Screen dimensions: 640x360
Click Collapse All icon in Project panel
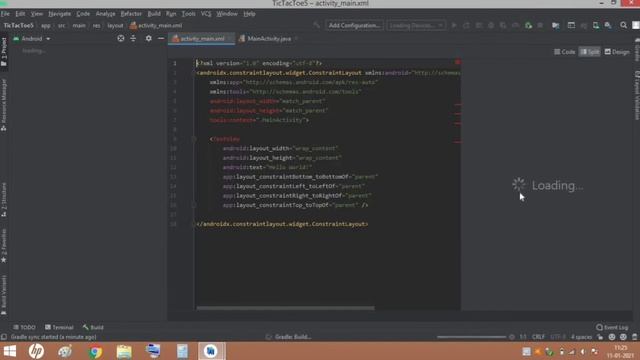[133, 38]
